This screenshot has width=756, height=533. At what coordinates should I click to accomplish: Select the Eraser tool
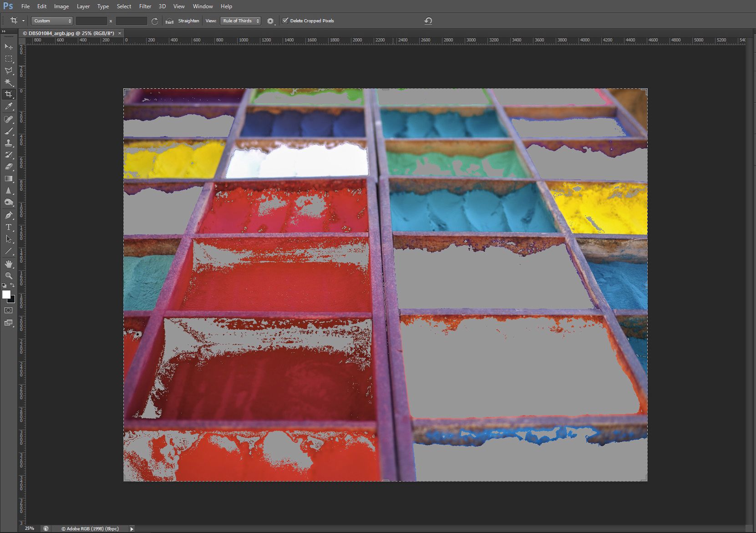pos(9,167)
